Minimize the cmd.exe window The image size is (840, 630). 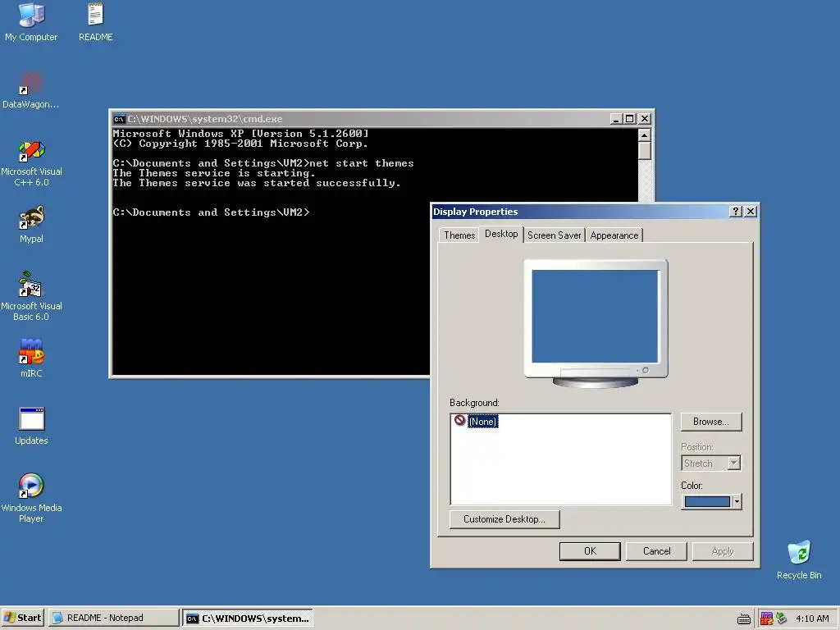pos(617,119)
